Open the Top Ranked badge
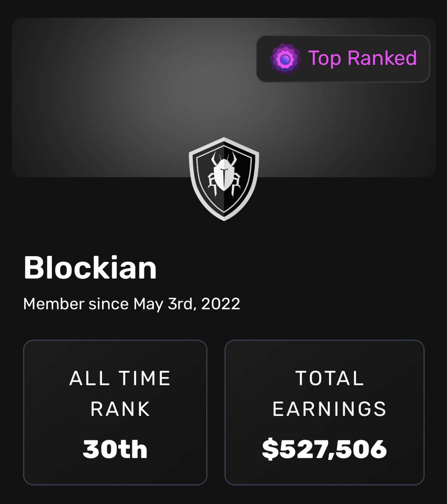The width and height of the screenshot is (447, 504). 343,58
